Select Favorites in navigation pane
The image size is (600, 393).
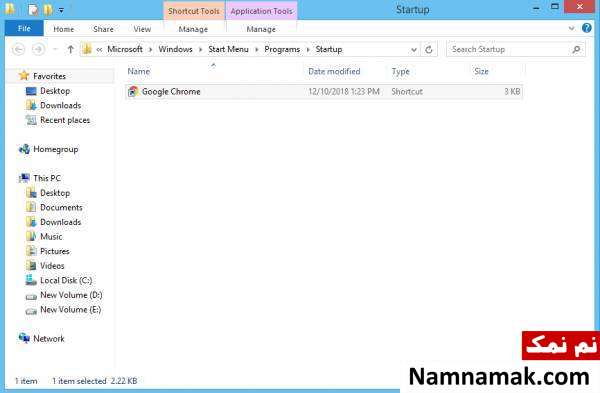pyautogui.click(x=49, y=76)
